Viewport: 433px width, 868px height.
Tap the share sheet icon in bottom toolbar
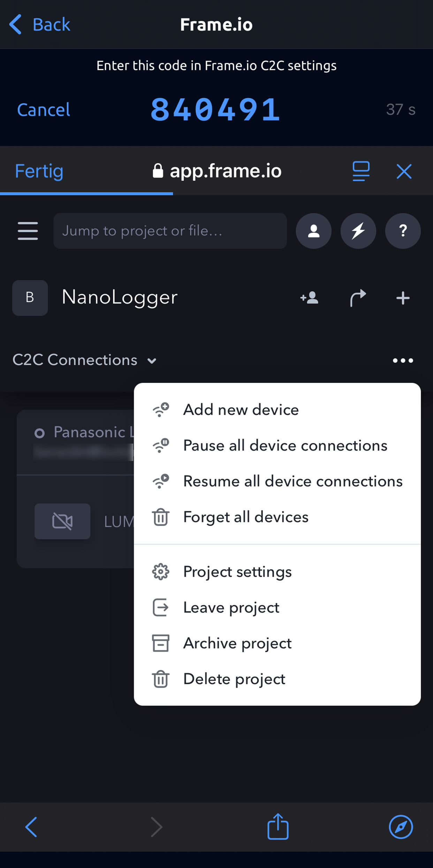click(x=278, y=826)
